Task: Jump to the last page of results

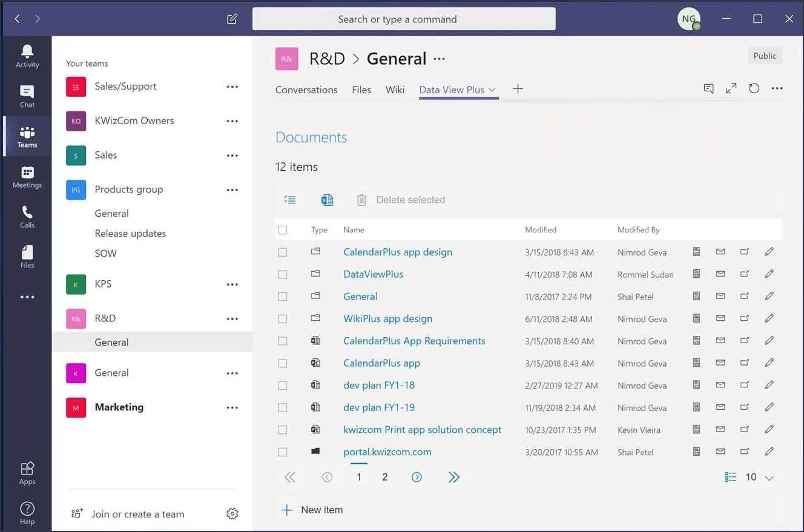Action: [x=454, y=477]
